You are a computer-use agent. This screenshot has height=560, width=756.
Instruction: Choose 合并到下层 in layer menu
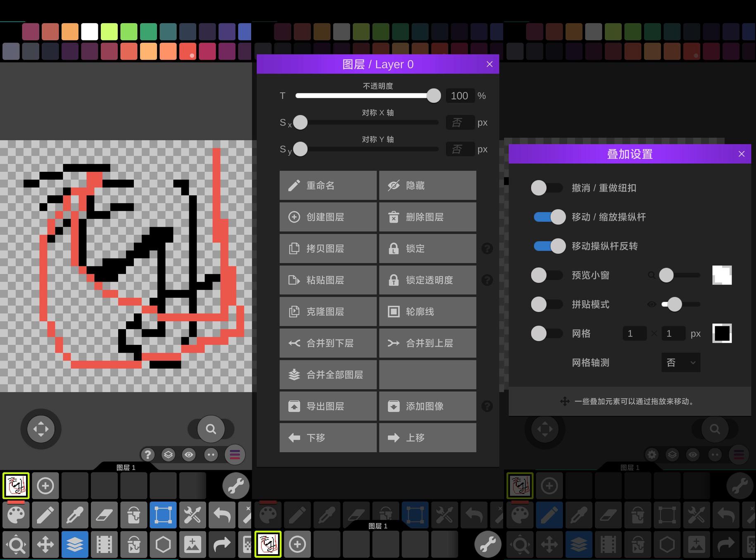328,343
